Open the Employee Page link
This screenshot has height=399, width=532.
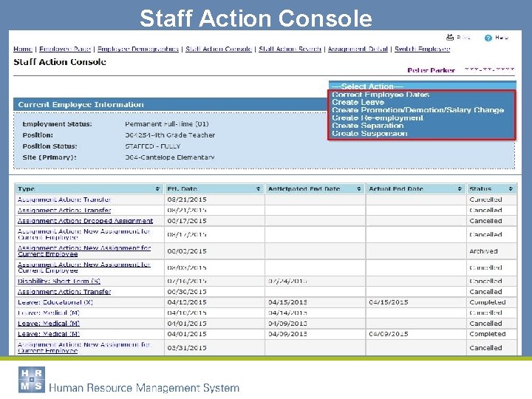click(65, 49)
